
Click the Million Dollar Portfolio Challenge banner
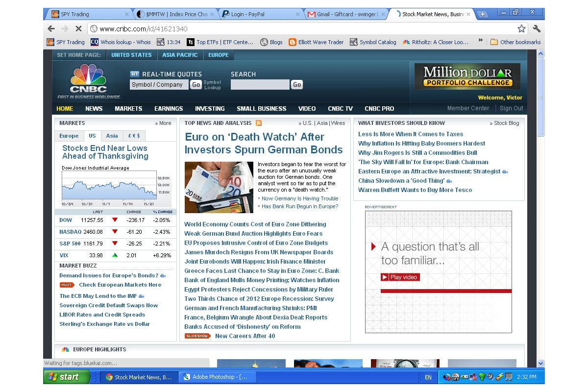467,76
